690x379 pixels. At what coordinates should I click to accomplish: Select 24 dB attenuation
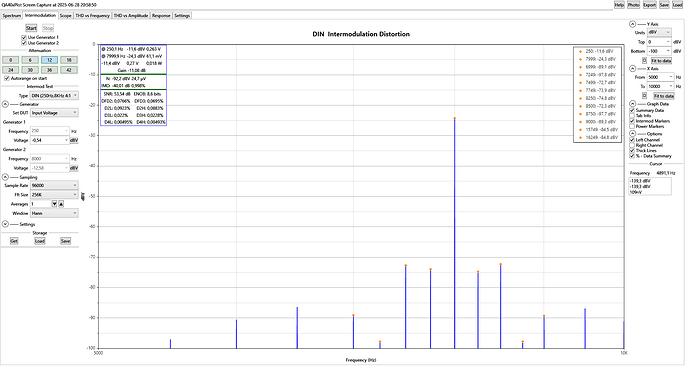(11, 70)
